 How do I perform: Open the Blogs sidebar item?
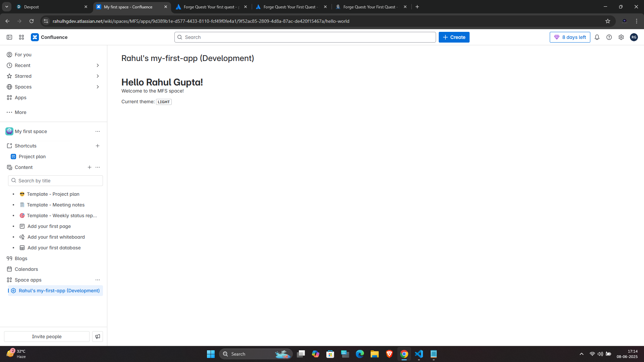(21, 258)
